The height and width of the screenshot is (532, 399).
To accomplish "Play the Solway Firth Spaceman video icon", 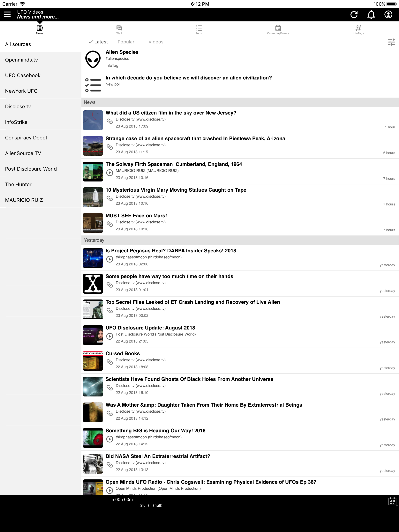I will (110, 173).
